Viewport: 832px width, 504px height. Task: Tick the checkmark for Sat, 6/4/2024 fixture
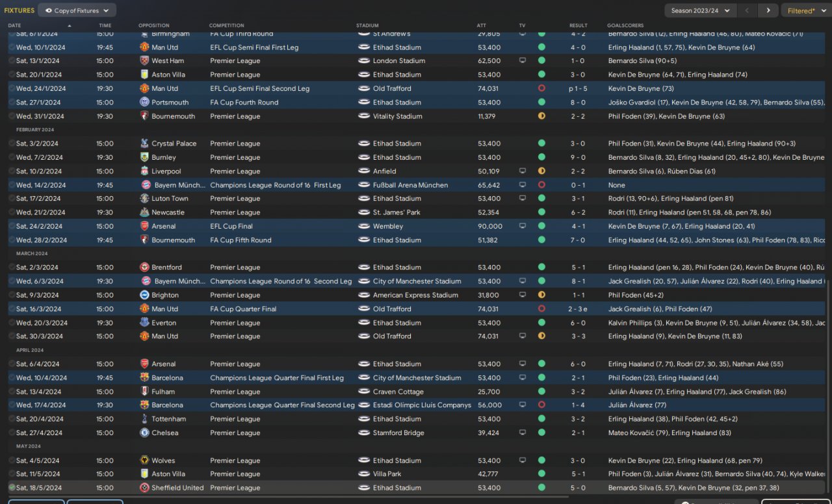tap(12, 364)
